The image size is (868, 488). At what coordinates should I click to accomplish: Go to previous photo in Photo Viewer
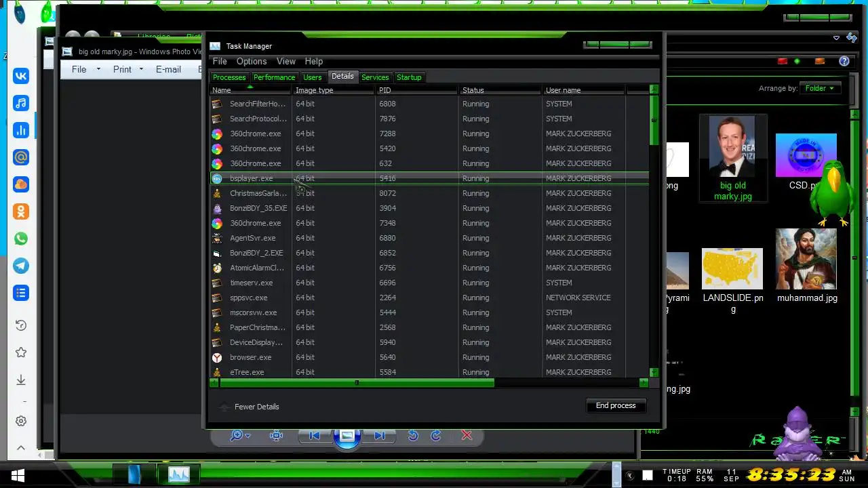315,436
